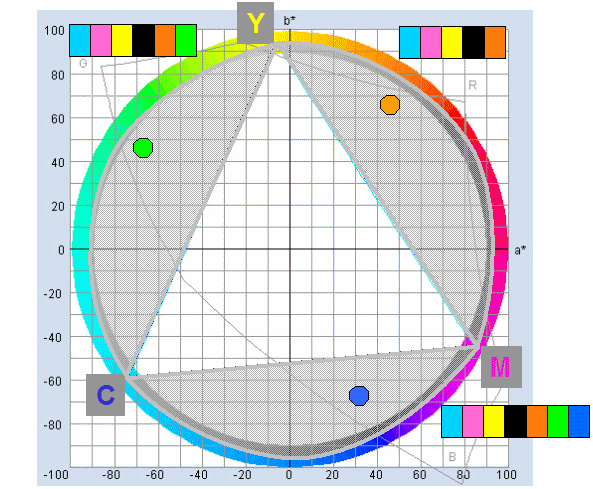Choose black swatch in the five-color strip
Image resolution: width=593 pixels, height=489 pixels.
[x=473, y=42]
